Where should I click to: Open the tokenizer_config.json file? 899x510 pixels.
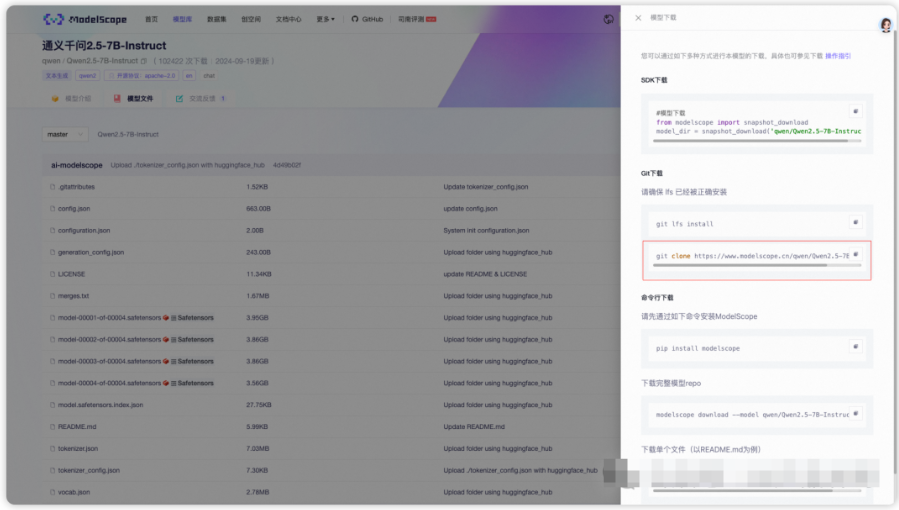tap(89, 470)
